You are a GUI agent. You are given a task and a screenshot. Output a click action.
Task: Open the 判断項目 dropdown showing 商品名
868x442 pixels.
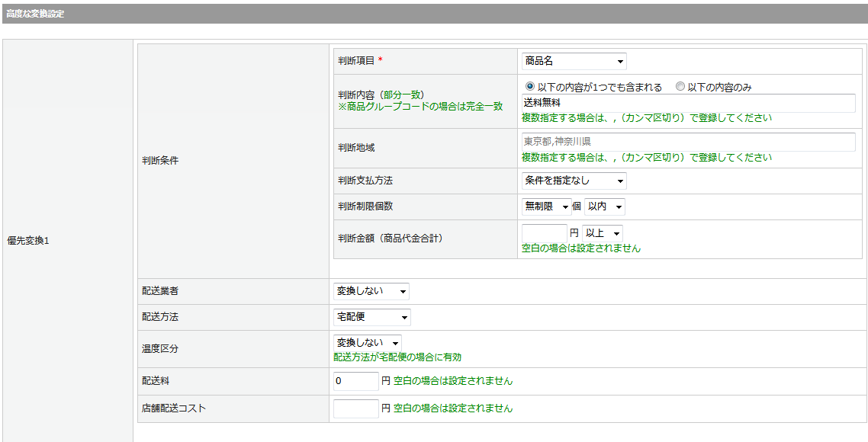click(x=574, y=61)
